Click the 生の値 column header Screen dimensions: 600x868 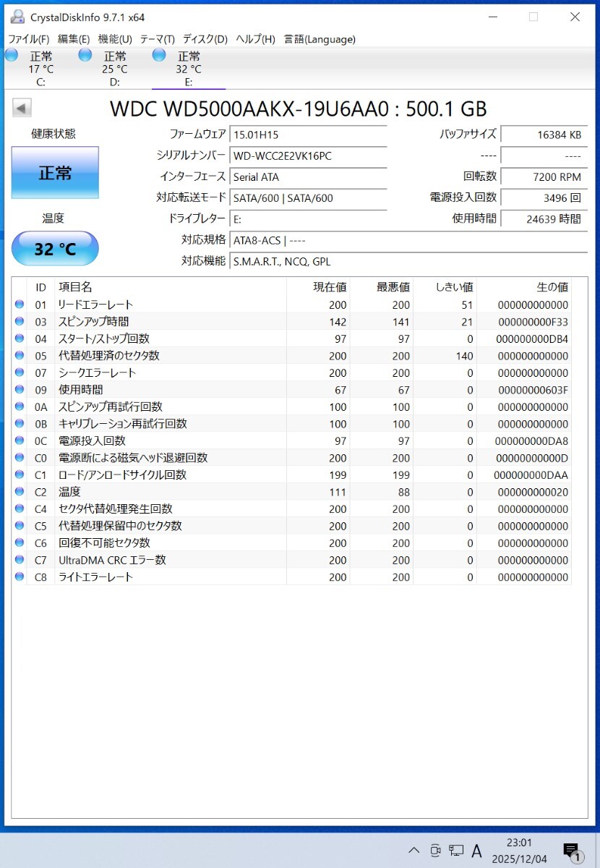point(524,287)
